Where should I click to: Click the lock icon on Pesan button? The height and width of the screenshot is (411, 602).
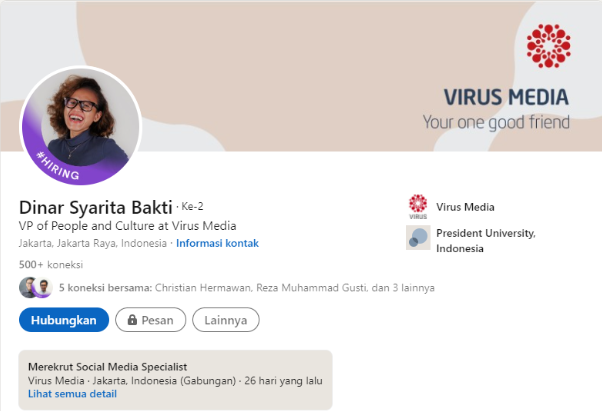[132, 320]
